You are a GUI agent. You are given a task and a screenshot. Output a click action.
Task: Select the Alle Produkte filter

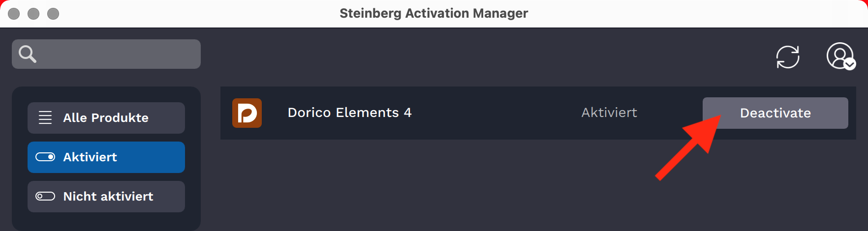point(106,118)
